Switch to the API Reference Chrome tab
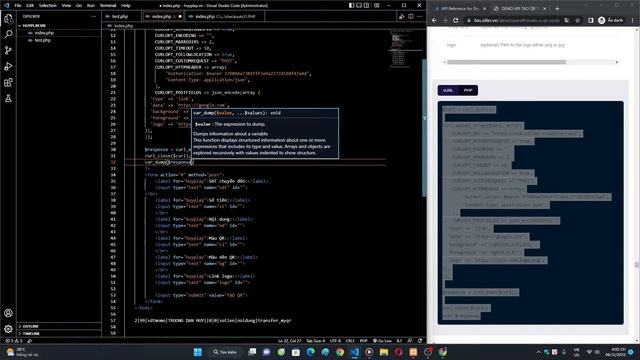This screenshot has width=640, height=360. (x=460, y=9)
